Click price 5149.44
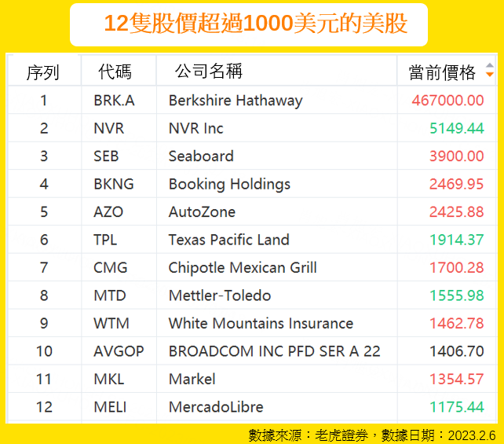The image size is (504, 444). [x=457, y=128]
